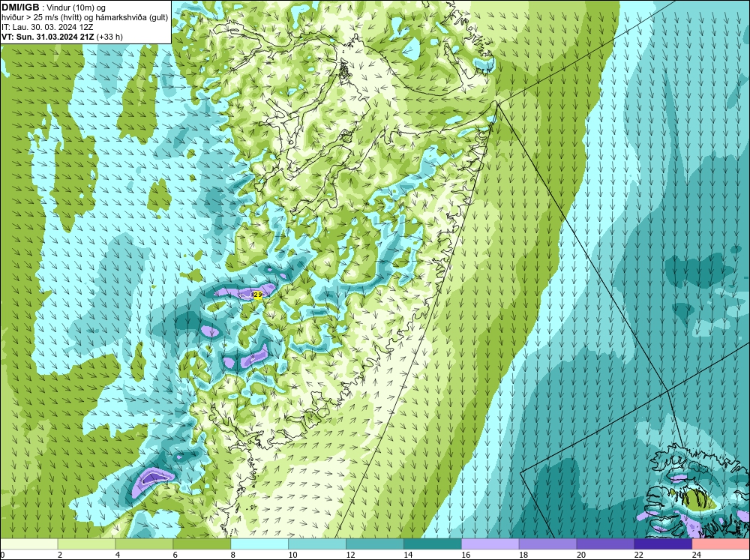Click the dark teal 14–16 m/s legend swatch
The height and width of the screenshot is (560, 750).
pos(433,544)
